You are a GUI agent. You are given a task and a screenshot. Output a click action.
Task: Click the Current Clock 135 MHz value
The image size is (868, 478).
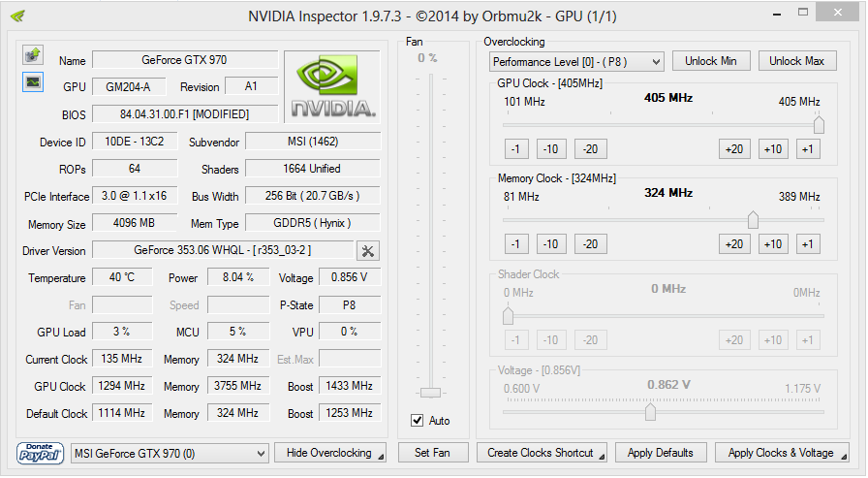click(122, 359)
